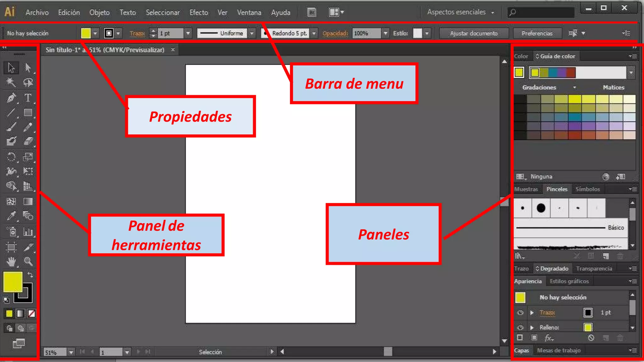The width and height of the screenshot is (644, 362).
Task: Open the Efecto menu
Action: click(199, 13)
